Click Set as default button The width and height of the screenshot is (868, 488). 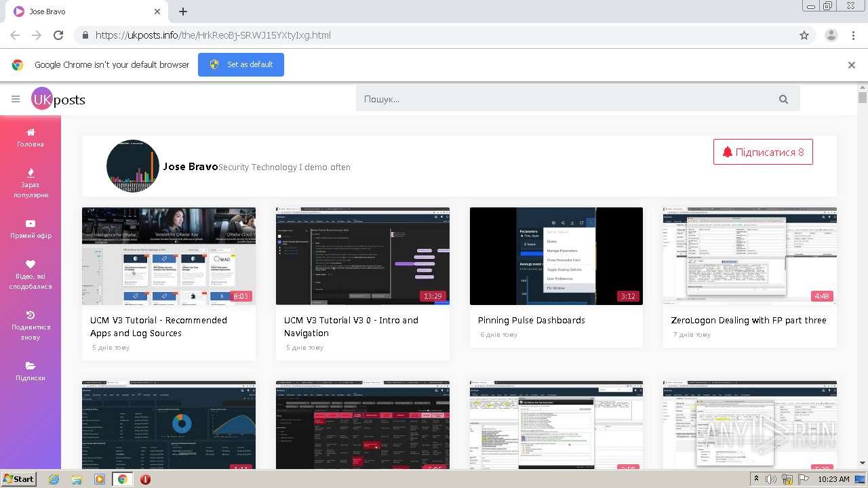click(x=241, y=64)
